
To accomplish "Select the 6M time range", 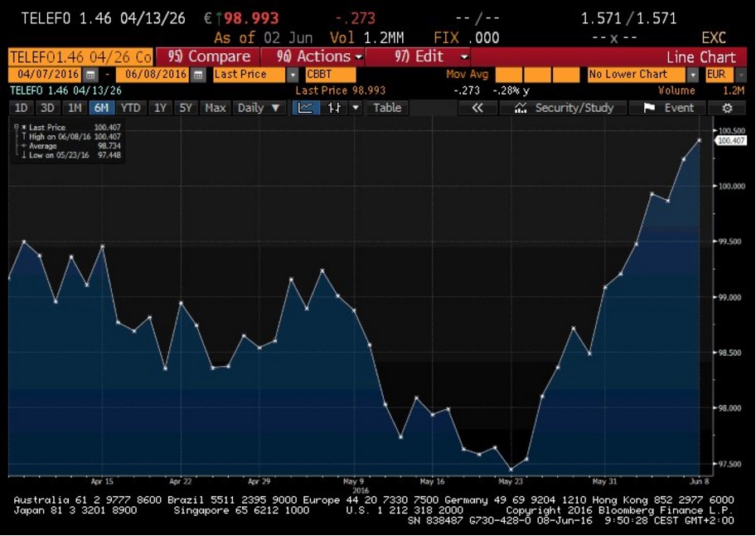I will pyautogui.click(x=101, y=108).
